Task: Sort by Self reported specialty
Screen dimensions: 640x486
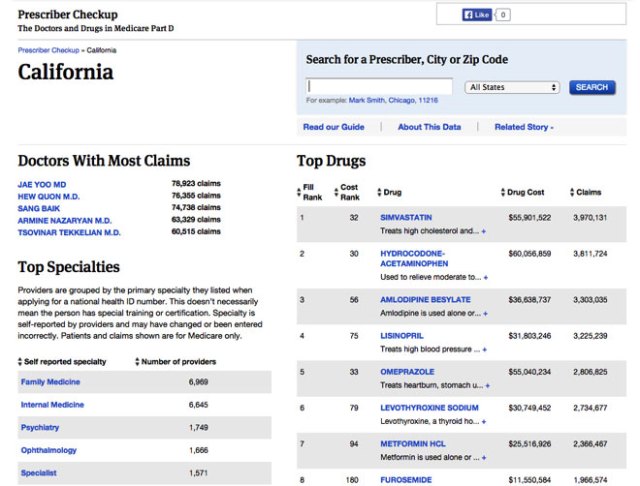Action: click(21, 361)
